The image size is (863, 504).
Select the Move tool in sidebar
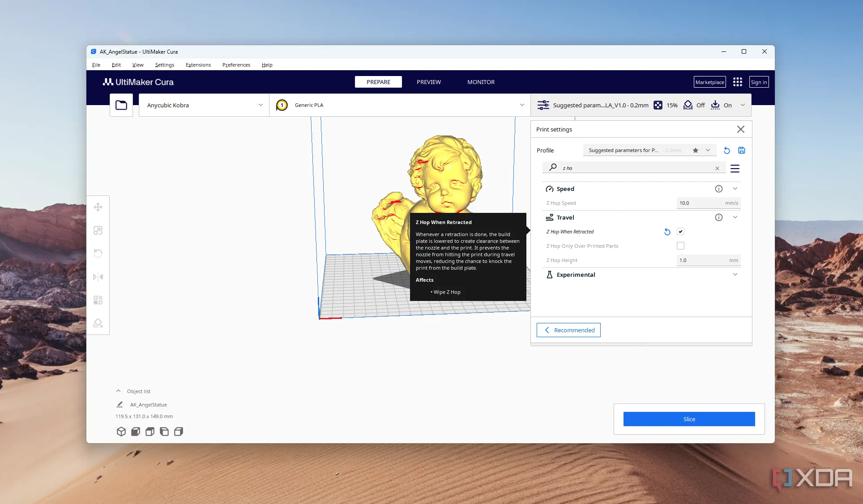(98, 207)
